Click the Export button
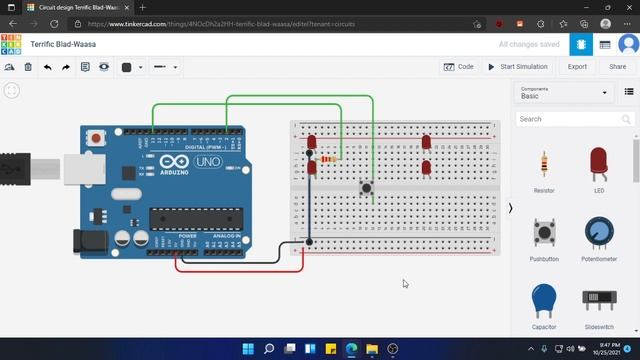This screenshot has width=640, height=360. 577,67
